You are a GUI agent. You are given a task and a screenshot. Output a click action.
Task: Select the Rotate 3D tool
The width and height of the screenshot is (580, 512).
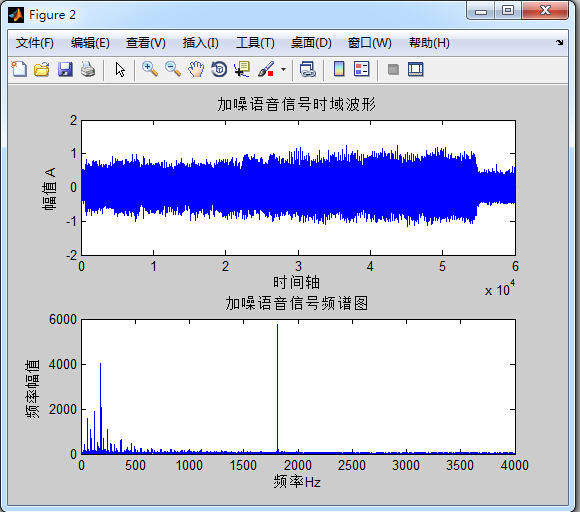coord(219,69)
